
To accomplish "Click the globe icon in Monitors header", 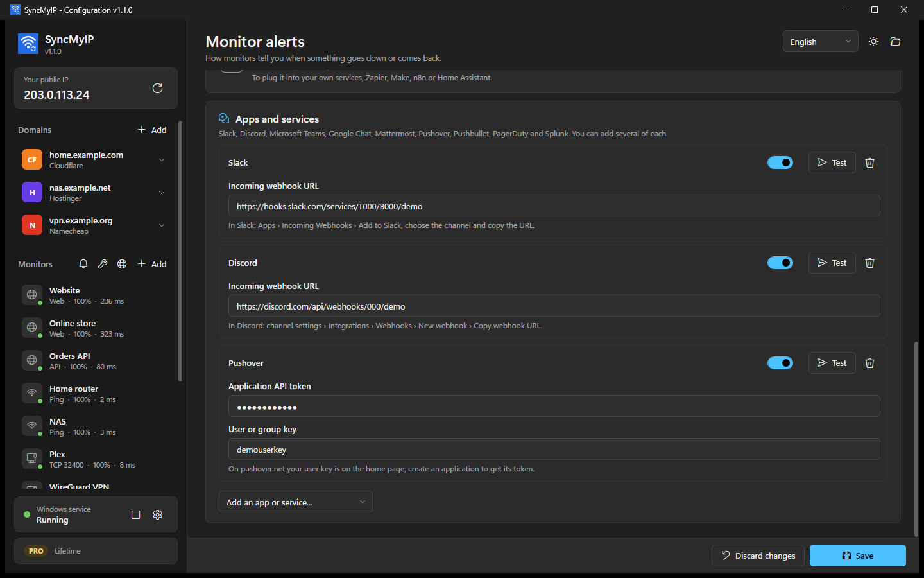I will [x=122, y=264].
